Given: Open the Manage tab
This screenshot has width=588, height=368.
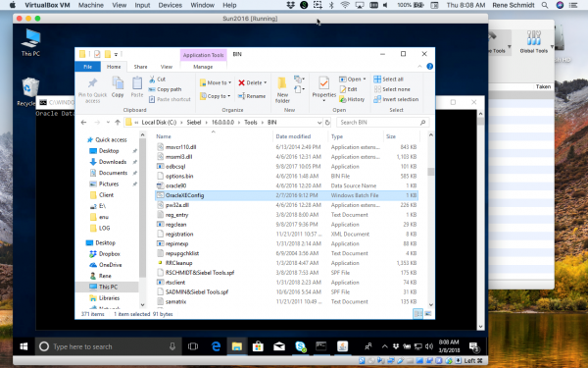Looking at the screenshot, I should pos(203,67).
